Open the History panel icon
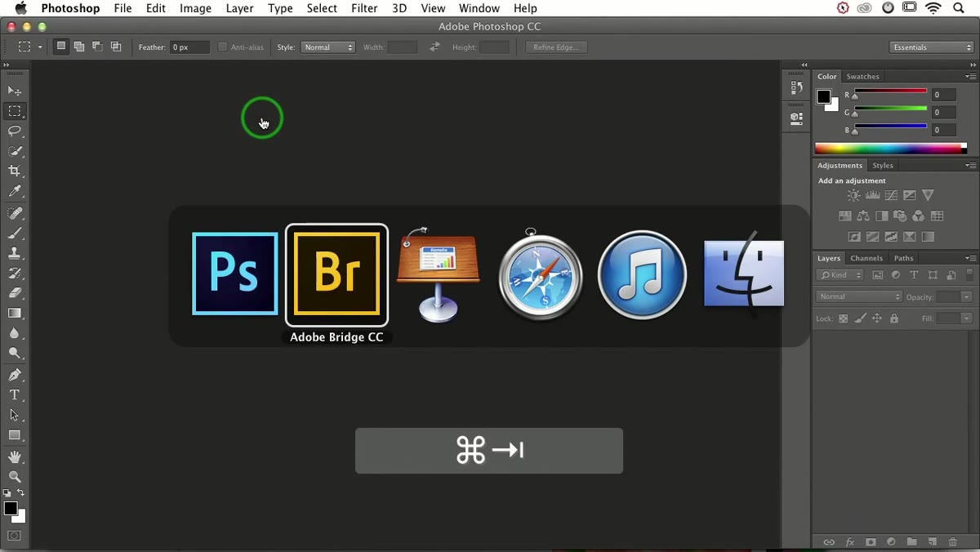980x552 pixels. [x=796, y=87]
